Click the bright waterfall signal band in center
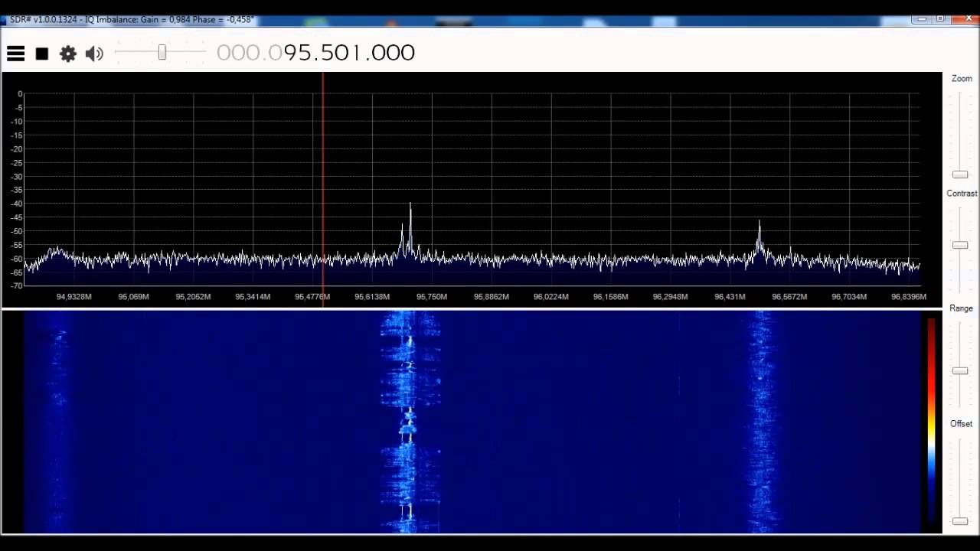980x551 pixels. (410, 421)
